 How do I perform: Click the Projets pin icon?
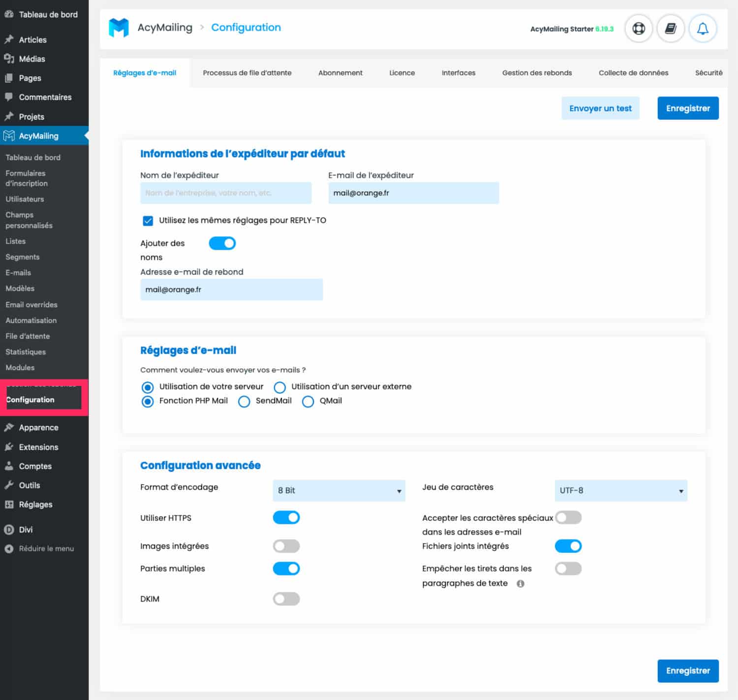tap(9, 117)
